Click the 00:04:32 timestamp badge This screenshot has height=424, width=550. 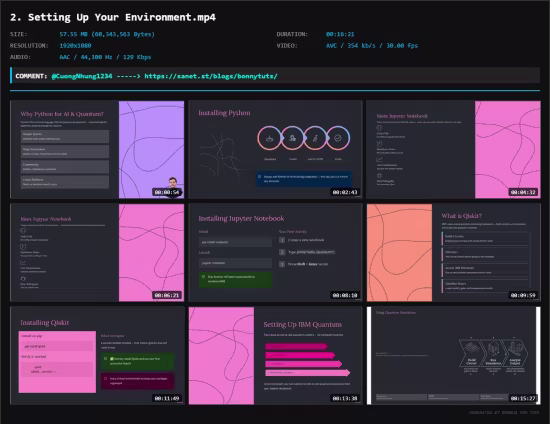click(x=523, y=192)
